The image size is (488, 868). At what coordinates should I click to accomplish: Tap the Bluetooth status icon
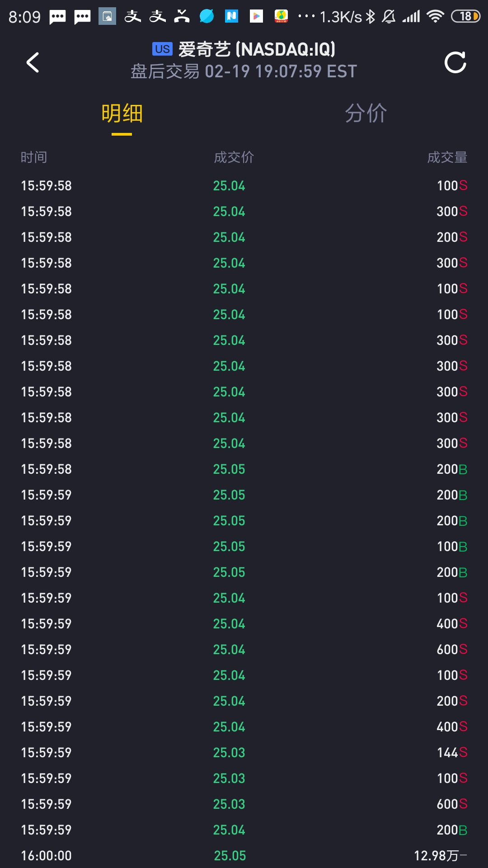click(x=371, y=17)
